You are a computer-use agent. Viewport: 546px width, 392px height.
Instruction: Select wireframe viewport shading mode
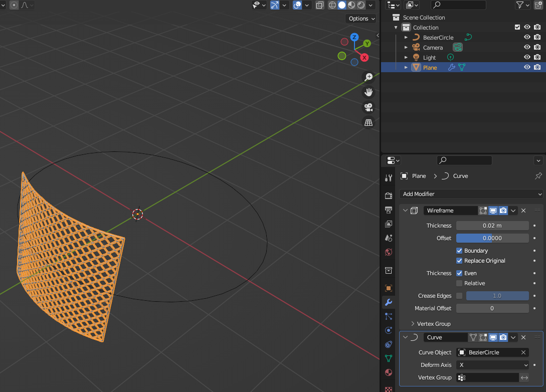[x=332, y=5]
